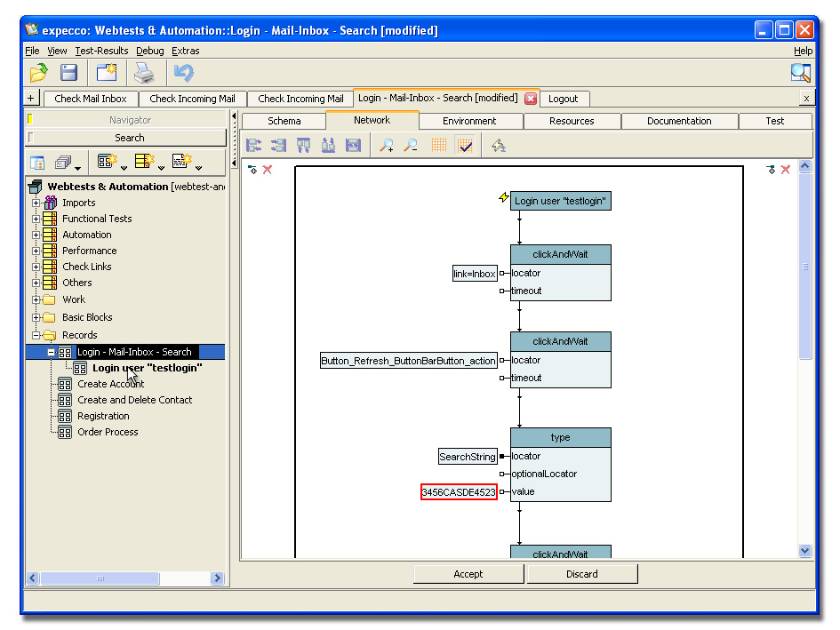
Task: Select the 3456CASDE4523 value field
Action: 459,492
